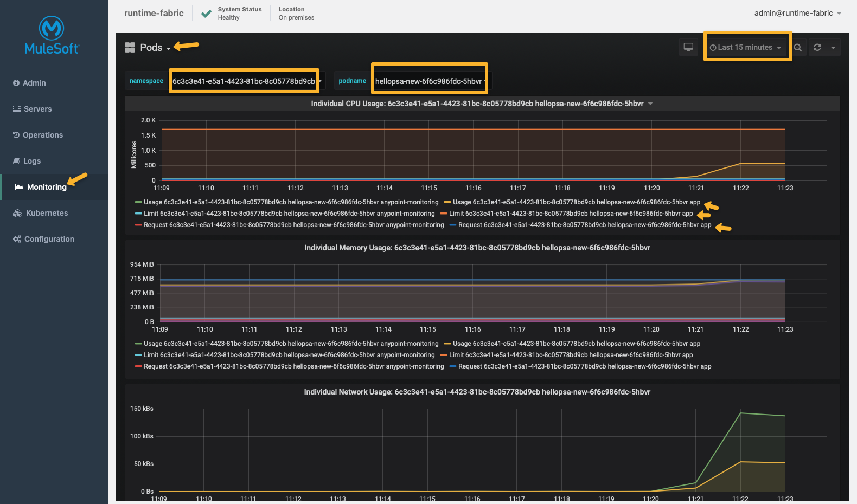Toggle CPU legend series Limit app
Image resolution: width=857 pixels, height=504 pixels.
point(571,214)
